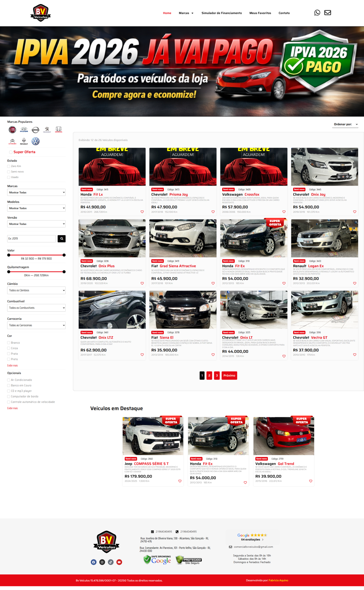Click the email envelope icon in header
Screen dimensions: 364x590
click(327, 13)
